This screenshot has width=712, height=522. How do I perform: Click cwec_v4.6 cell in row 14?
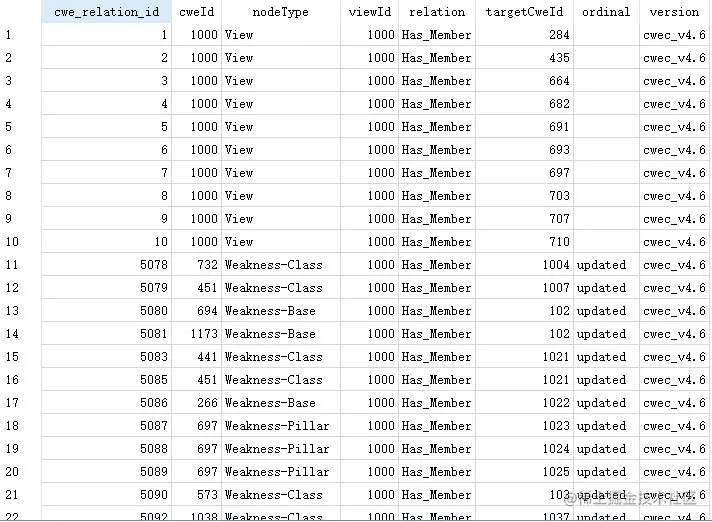pyautogui.click(x=674, y=334)
